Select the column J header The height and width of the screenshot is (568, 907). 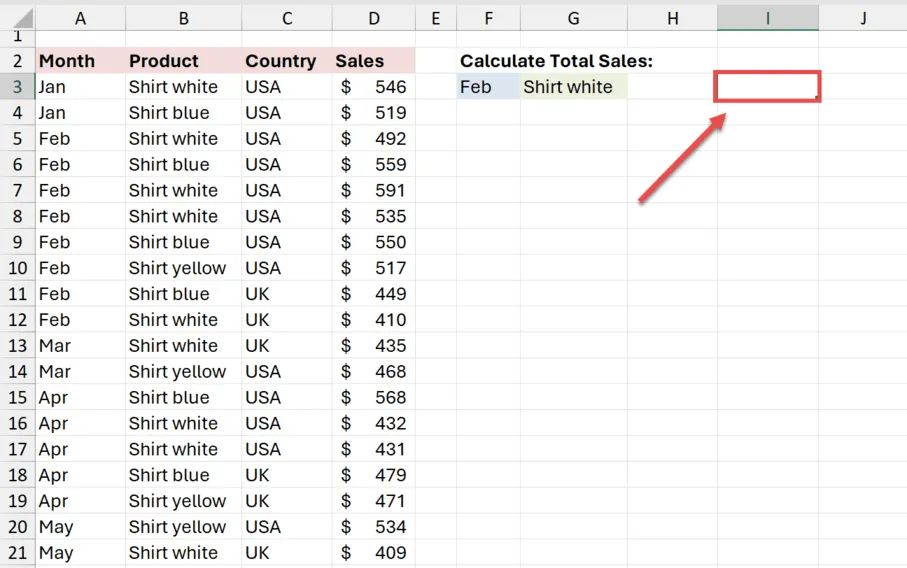pos(862,18)
